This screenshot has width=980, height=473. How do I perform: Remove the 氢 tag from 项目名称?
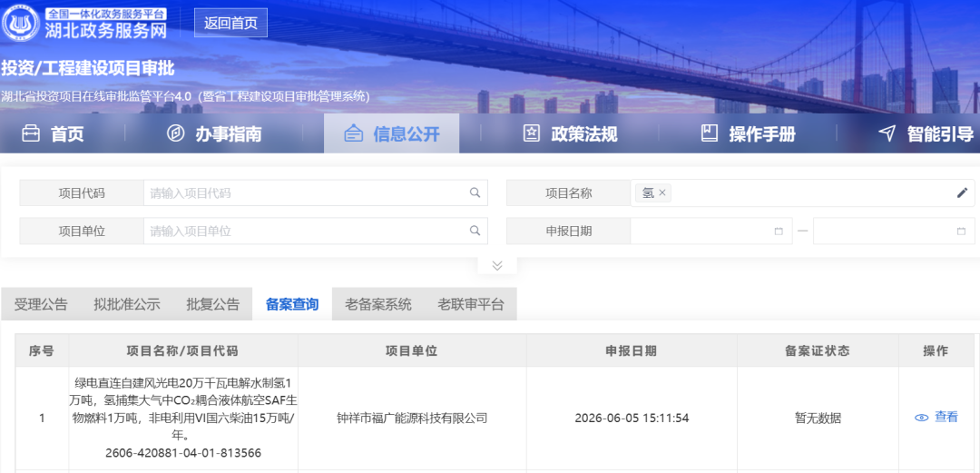661,192
